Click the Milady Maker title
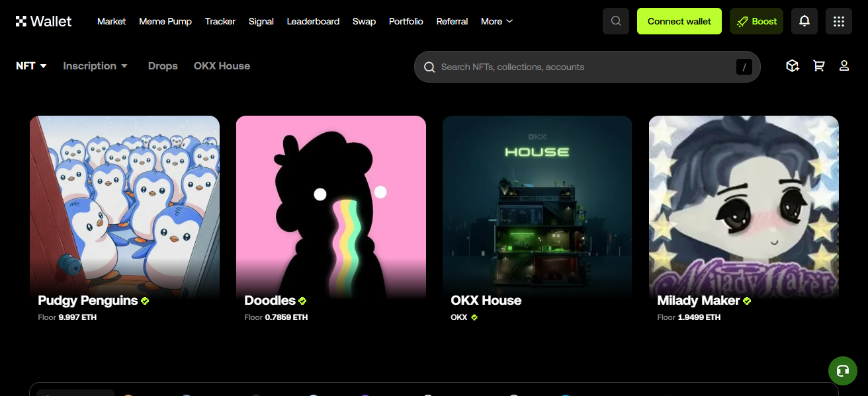Screen dimensions: 868x396 click(x=699, y=301)
